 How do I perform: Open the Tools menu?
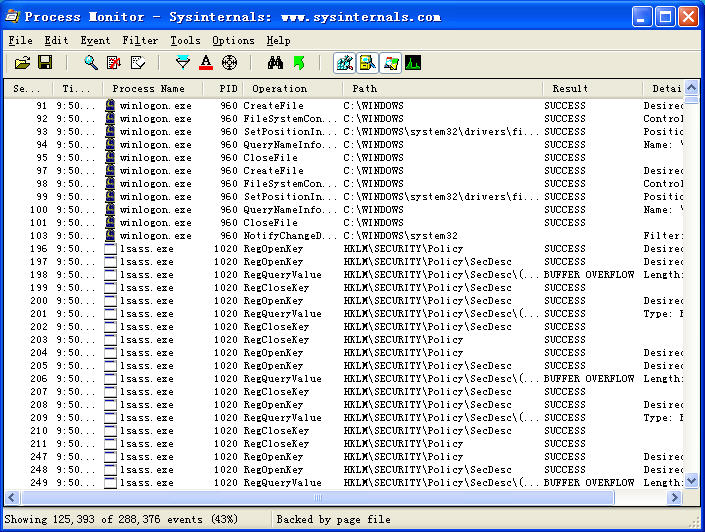click(185, 40)
